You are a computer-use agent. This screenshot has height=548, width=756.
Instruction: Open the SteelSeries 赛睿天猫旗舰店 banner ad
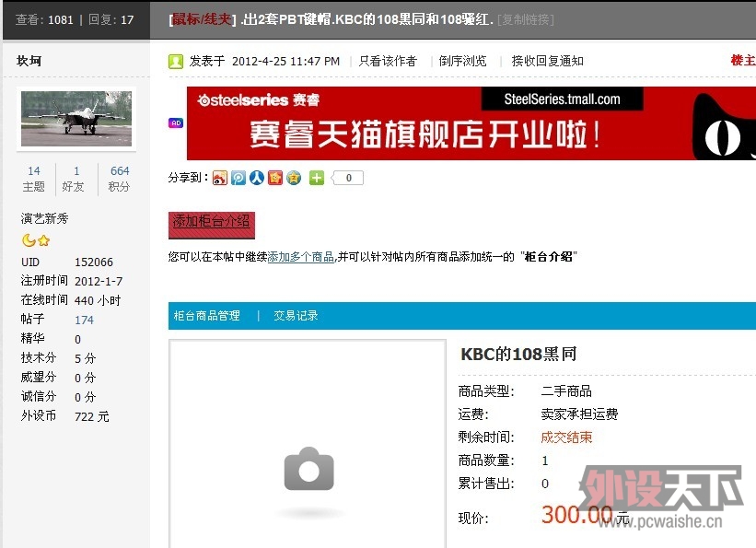[471, 123]
